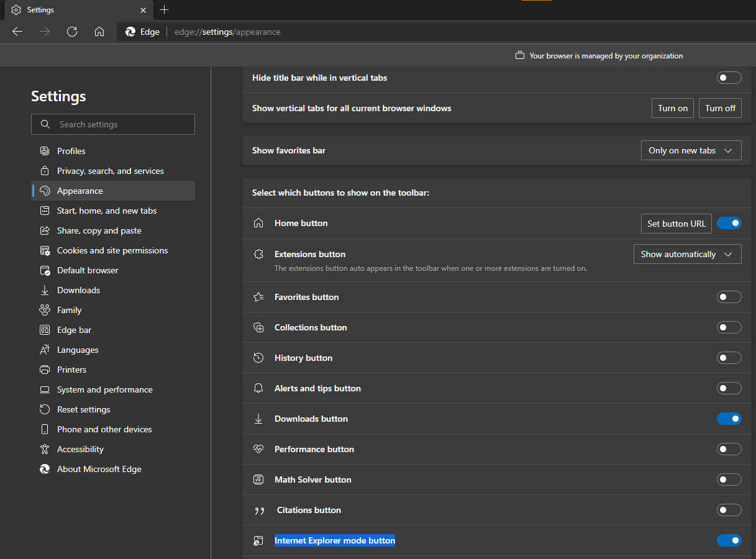Enable the History button toggle
Image resolution: width=756 pixels, height=559 pixels.
[x=729, y=358]
